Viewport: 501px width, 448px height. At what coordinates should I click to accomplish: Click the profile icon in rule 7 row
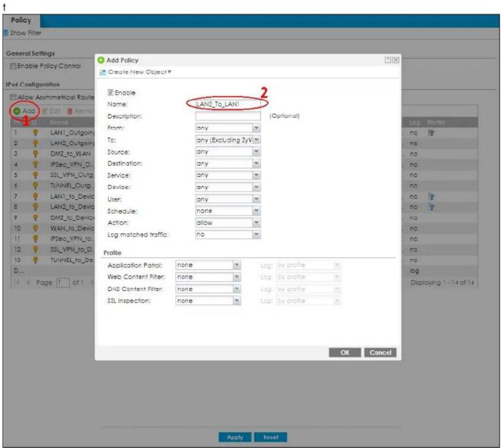(431, 197)
